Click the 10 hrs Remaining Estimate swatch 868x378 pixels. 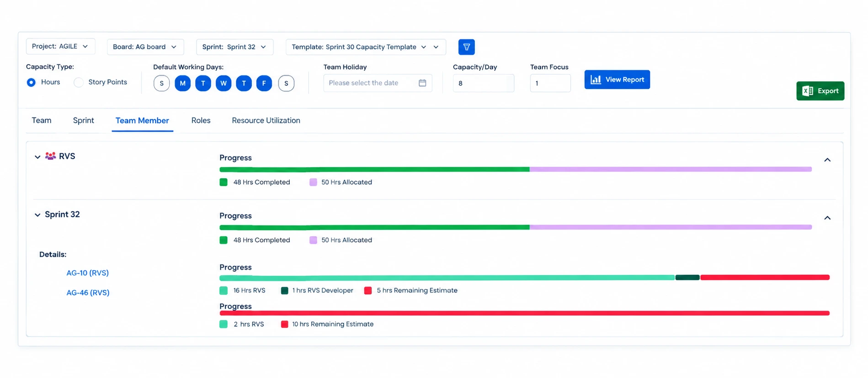[284, 324]
